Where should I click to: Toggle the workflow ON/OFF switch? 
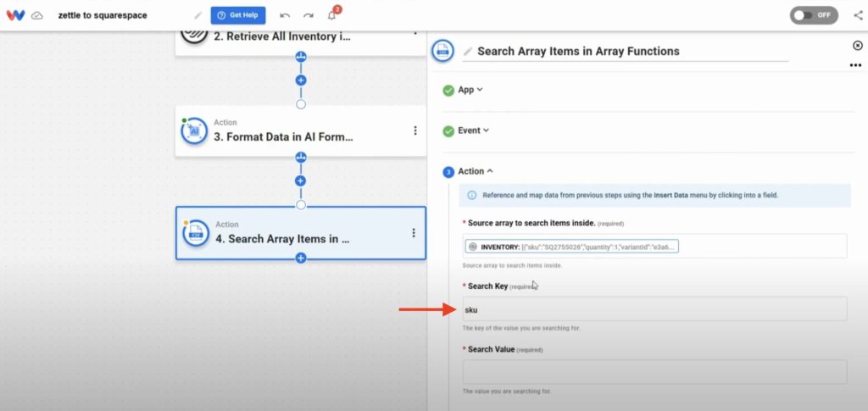(x=814, y=15)
